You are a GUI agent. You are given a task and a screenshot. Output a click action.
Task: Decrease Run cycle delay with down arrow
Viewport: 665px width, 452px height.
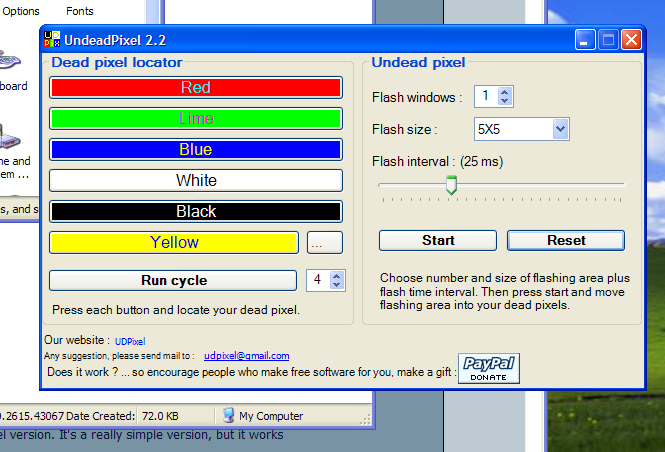[x=337, y=285]
